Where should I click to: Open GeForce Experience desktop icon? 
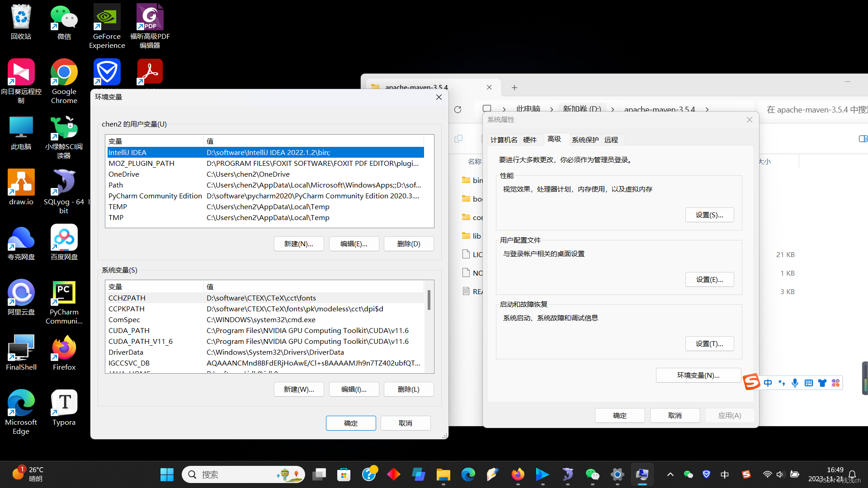click(107, 26)
